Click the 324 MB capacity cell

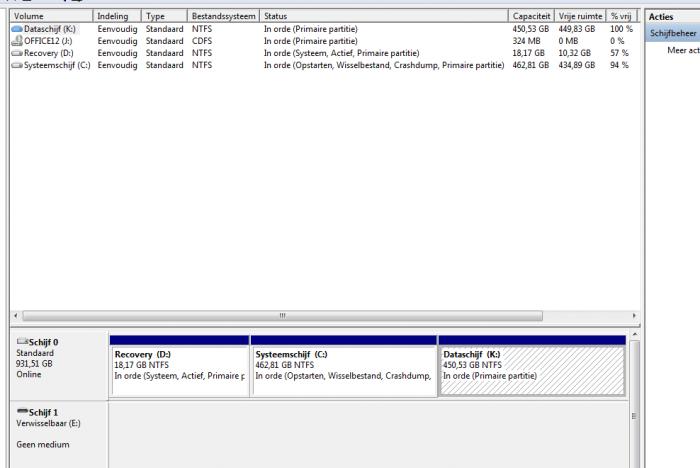(x=526, y=41)
